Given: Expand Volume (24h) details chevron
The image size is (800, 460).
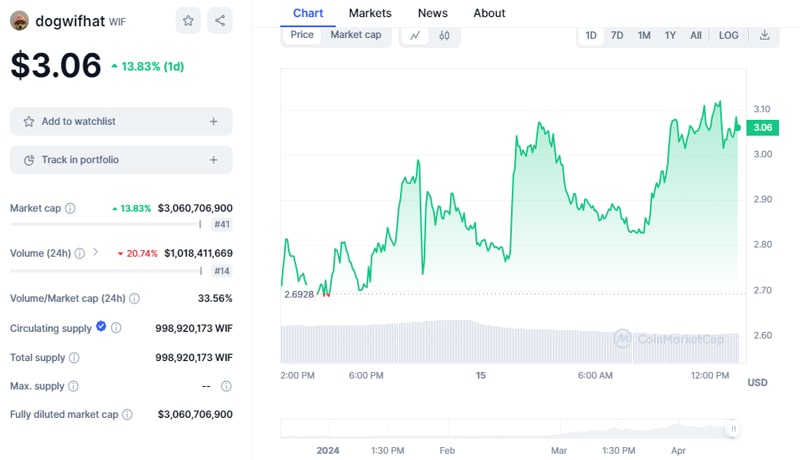Looking at the screenshot, I should click(x=95, y=252).
